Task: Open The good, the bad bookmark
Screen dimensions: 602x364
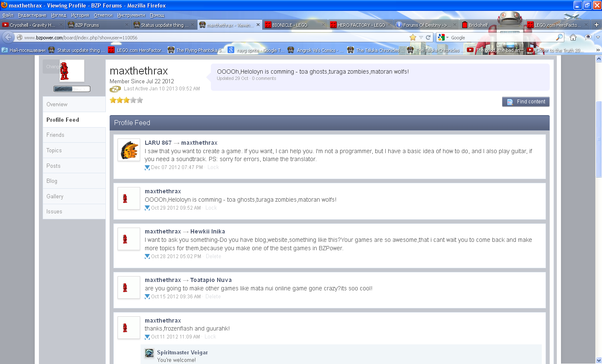Action: click(x=495, y=50)
